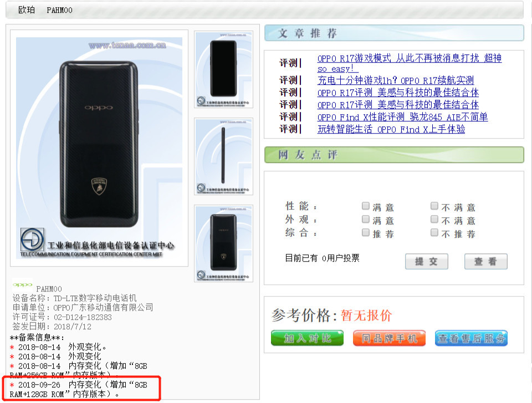Open the phone side view thumbnail
Screen dimensions: 532x403
[223, 156]
